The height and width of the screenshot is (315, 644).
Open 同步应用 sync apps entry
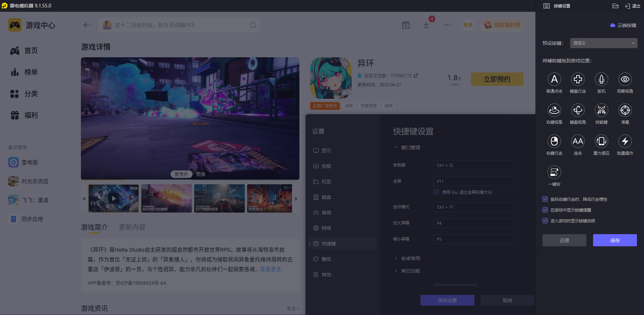[x=26, y=219]
